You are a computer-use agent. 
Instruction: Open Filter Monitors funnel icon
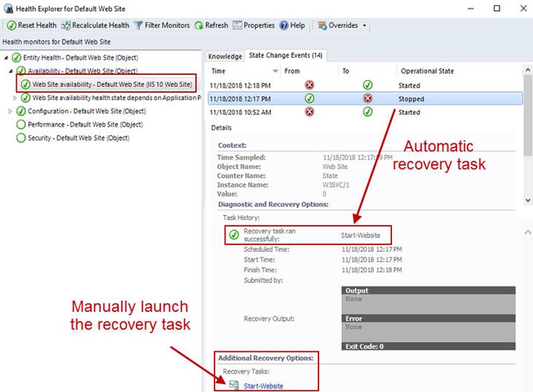[x=138, y=25]
